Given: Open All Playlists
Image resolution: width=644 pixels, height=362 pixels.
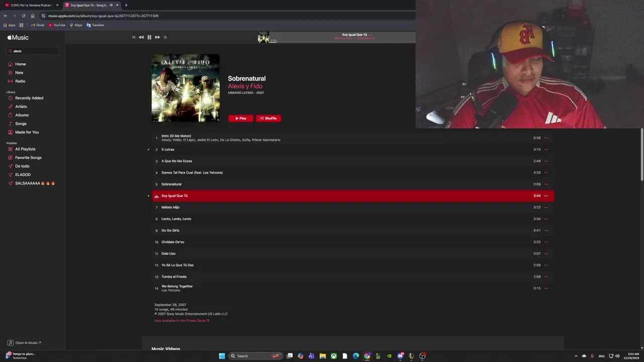Looking at the screenshot, I should click(x=22, y=149).
